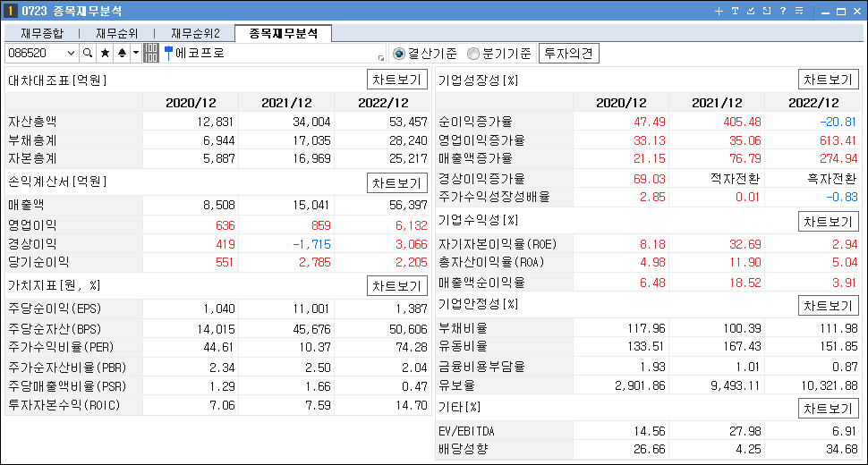Image resolution: width=868 pixels, height=465 pixels.
Task: Click the 자산총액 row label
Action: coord(32,122)
